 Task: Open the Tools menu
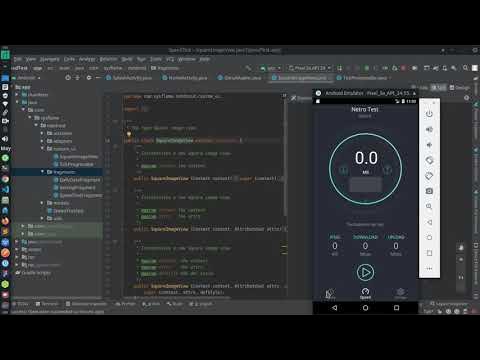[x=156, y=59]
